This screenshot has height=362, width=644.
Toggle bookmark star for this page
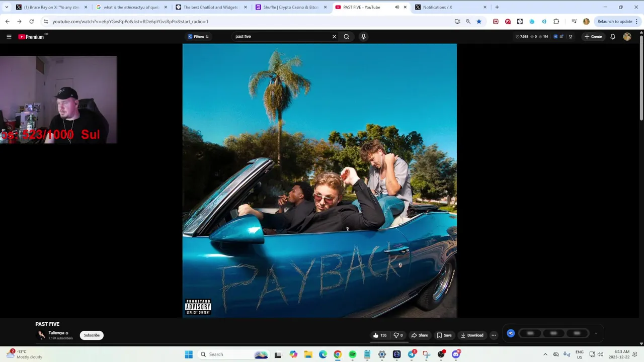click(479, 22)
